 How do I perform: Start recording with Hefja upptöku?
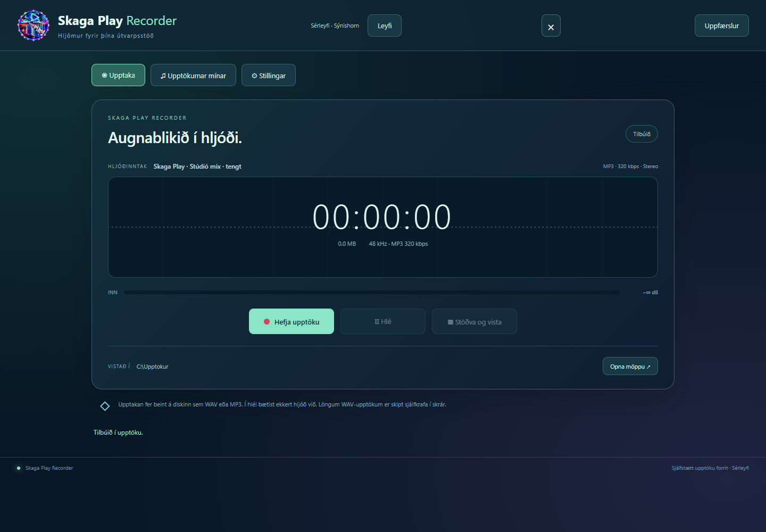(x=292, y=321)
